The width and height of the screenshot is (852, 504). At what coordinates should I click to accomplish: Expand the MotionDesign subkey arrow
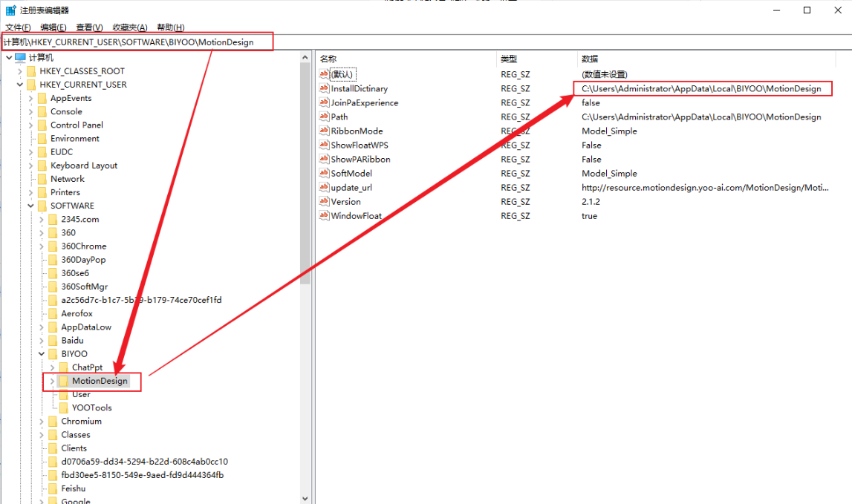click(x=52, y=381)
